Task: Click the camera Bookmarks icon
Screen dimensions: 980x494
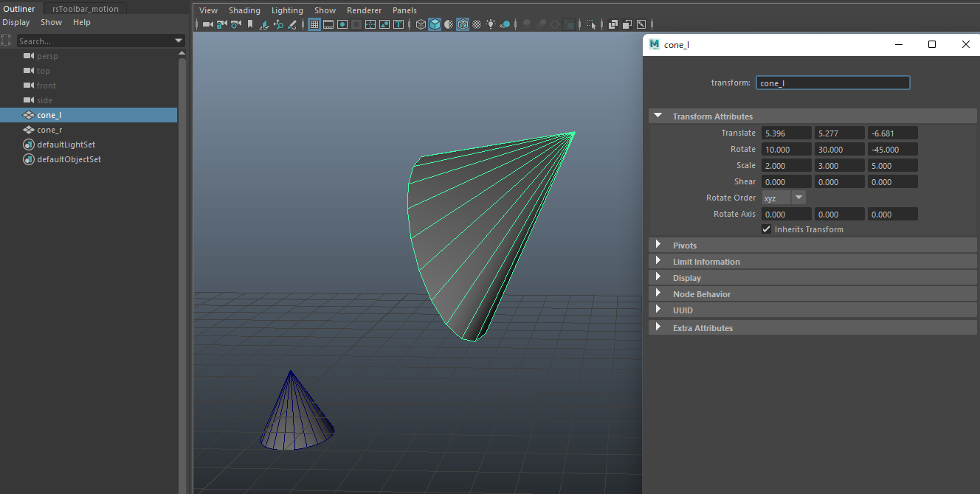Action: coord(250,24)
